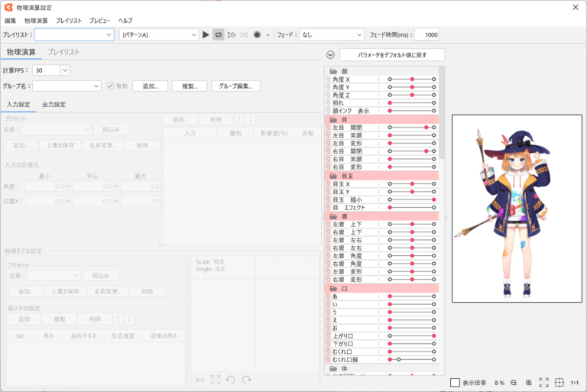
Task: Toggle the loop playback icon
Action: pyautogui.click(x=218, y=34)
